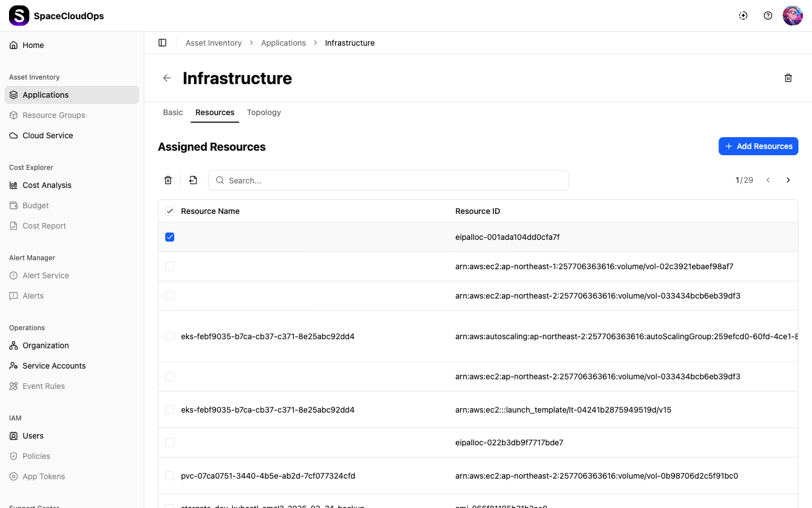812x508 pixels.
Task: Click the Add Resources button
Action: click(x=758, y=146)
